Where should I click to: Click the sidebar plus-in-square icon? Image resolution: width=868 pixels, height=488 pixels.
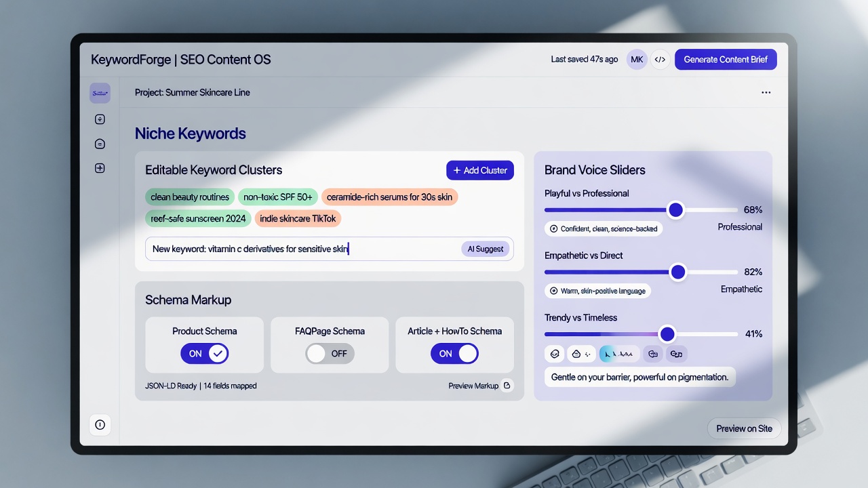point(100,168)
